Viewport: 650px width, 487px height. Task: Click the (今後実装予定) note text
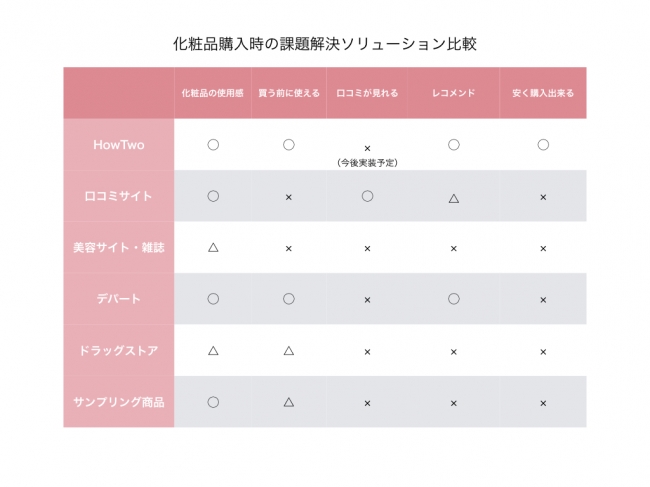tap(367, 162)
